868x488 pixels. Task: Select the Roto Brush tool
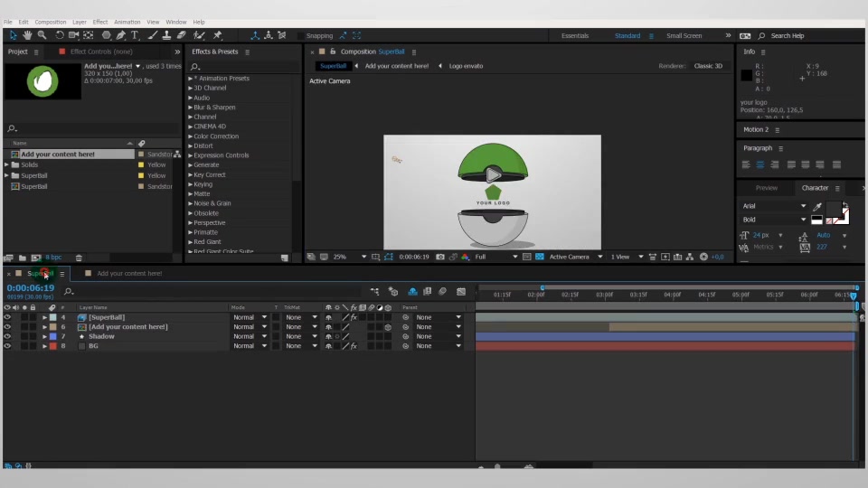point(199,35)
